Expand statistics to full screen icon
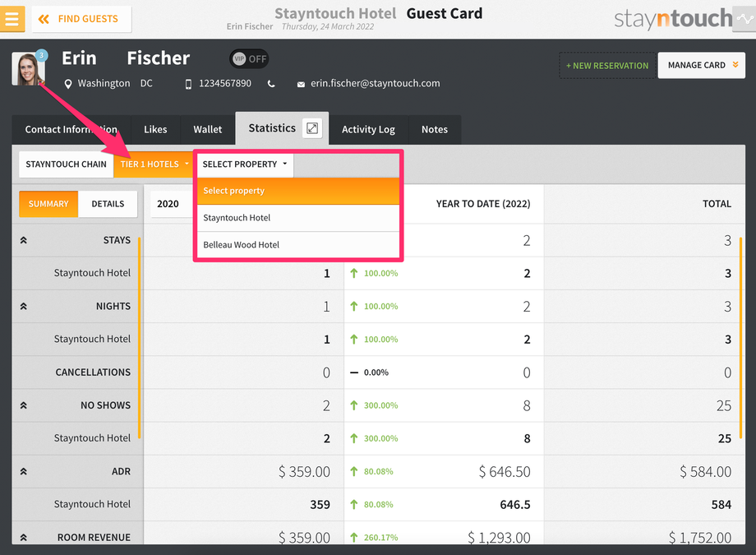756x555 pixels. 312,128
